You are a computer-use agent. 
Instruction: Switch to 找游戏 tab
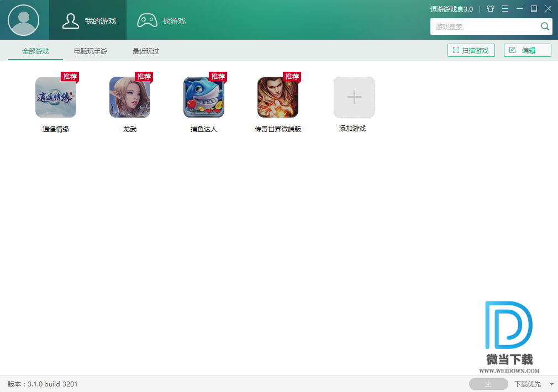[x=161, y=20]
